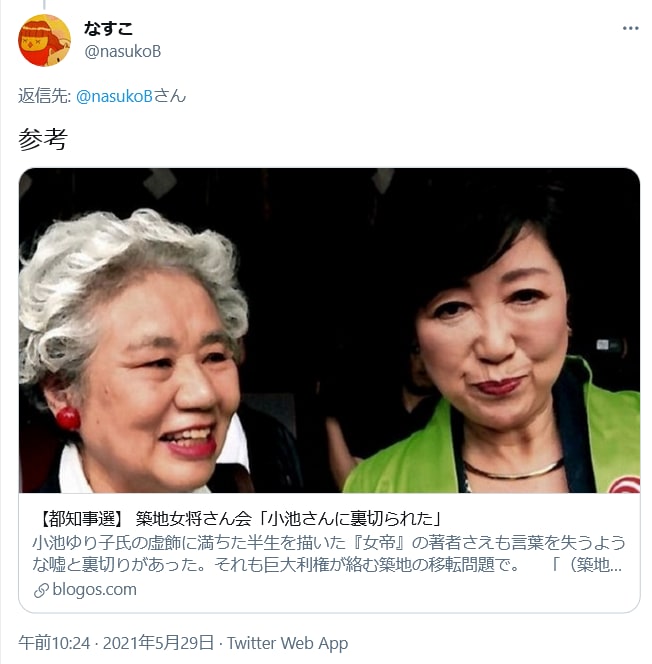
Task: Click the date 2021年5月29日
Action: click(158, 643)
